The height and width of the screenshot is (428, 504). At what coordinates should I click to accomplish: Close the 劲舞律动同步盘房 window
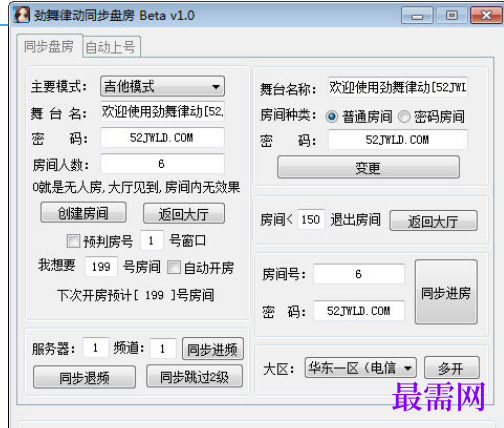coord(486,15)
